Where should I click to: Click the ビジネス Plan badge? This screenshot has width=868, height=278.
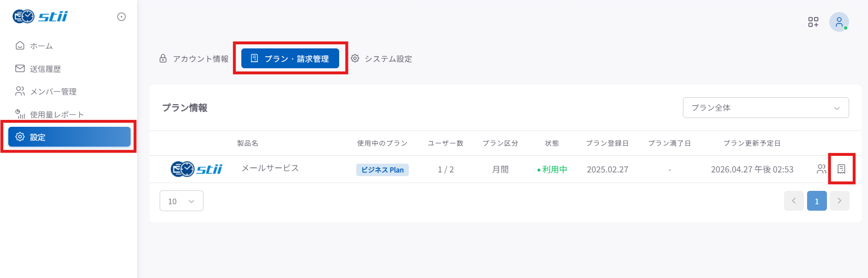pos(383,170)
